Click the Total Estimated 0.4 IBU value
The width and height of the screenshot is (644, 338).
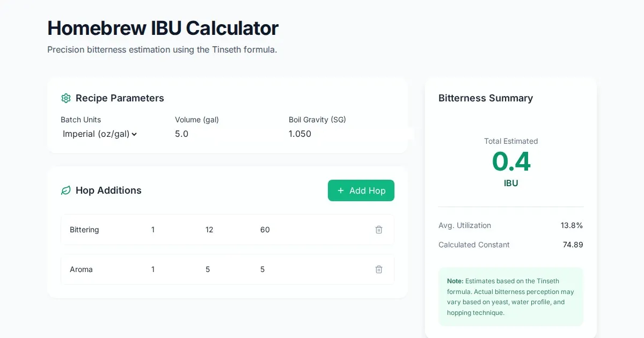coord(511,161)
